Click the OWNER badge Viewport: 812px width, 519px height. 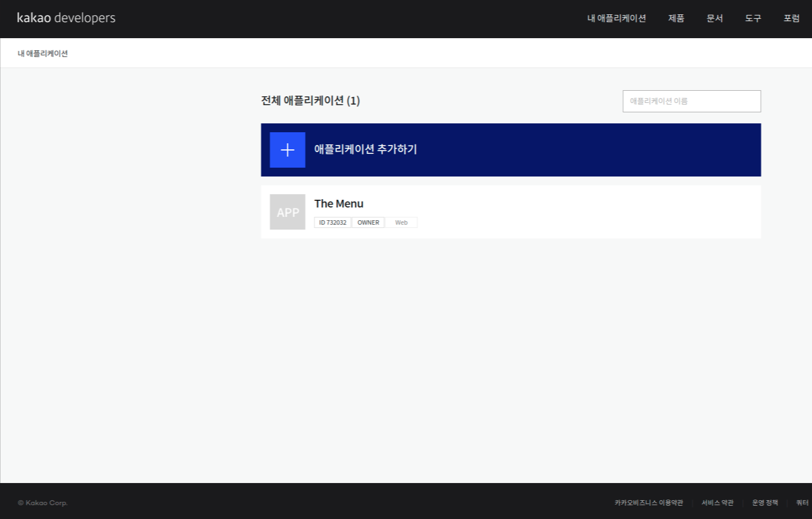coord(368,222)
